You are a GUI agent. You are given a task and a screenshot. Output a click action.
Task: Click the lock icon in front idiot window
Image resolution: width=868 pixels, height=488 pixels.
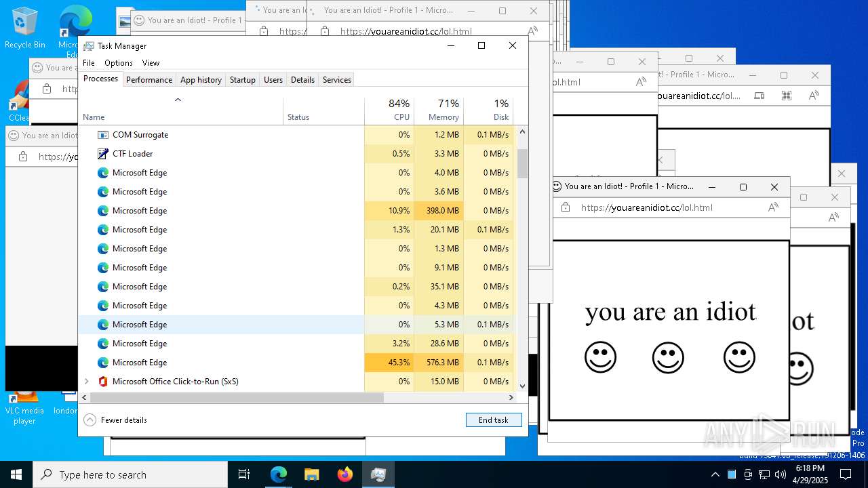point(566,207)
